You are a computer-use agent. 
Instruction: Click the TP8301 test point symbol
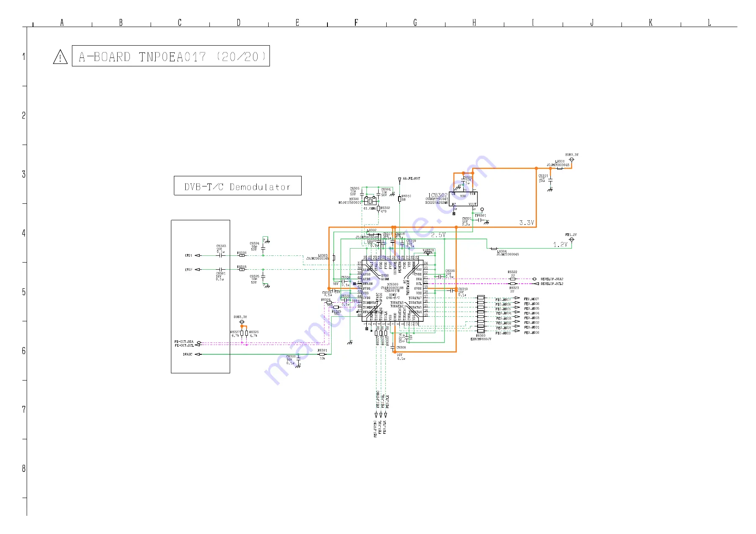coord(482,210)
